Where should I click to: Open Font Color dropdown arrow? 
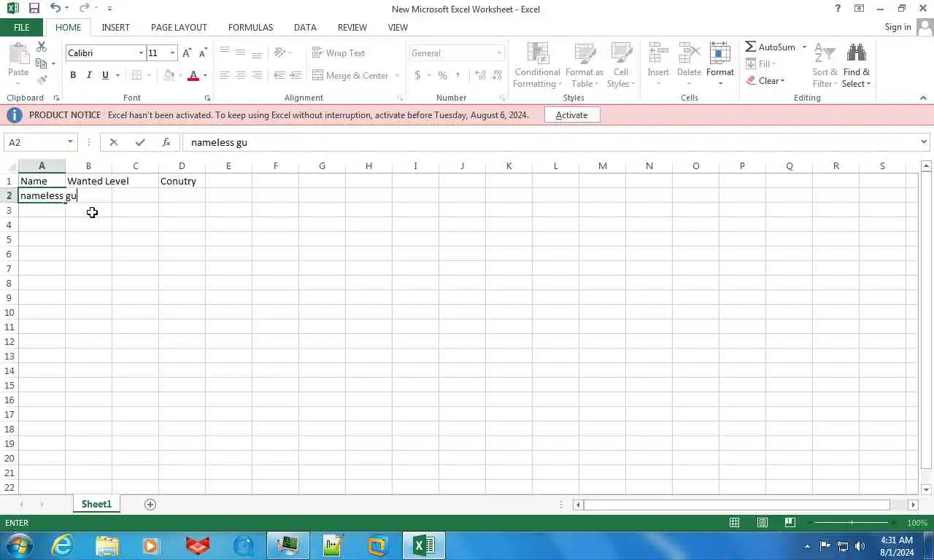[205, 76]
